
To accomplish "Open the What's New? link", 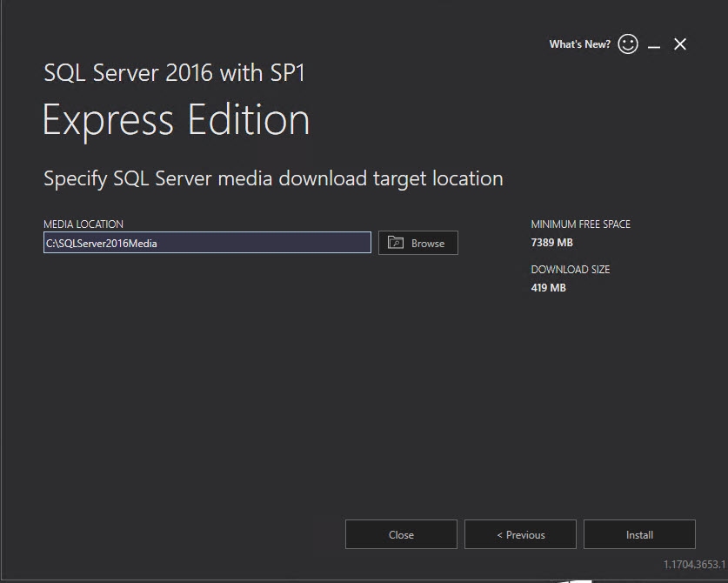I will (579, 44).
